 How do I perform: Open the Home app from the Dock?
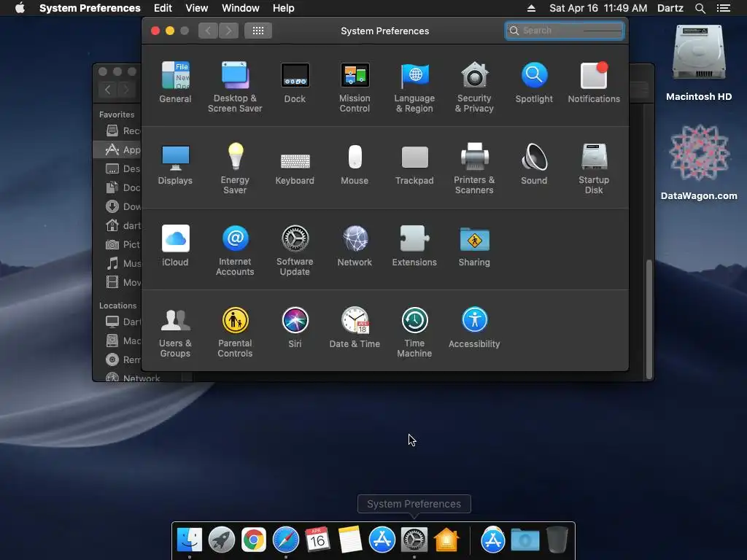coord(446,540)
